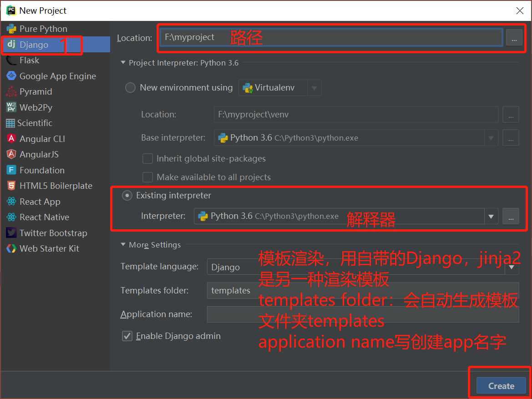Click the project Location path field
Image resolution: width=532 pixels, height=399 pixels.
tap(331, 37)
